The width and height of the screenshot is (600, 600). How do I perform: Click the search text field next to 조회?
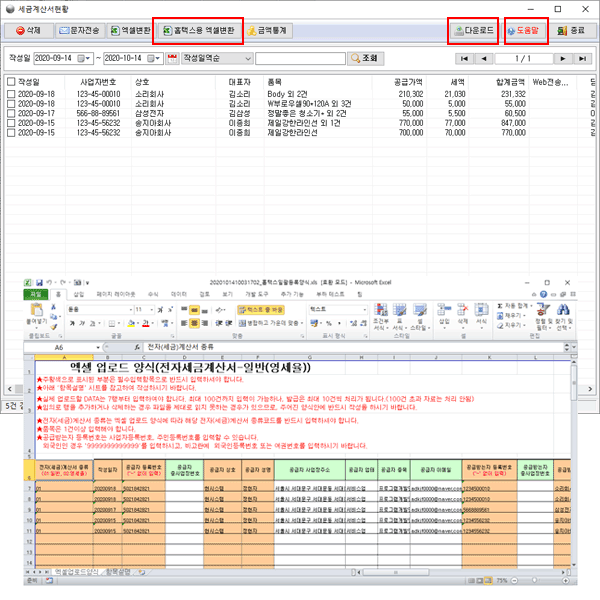click(300, 59)
